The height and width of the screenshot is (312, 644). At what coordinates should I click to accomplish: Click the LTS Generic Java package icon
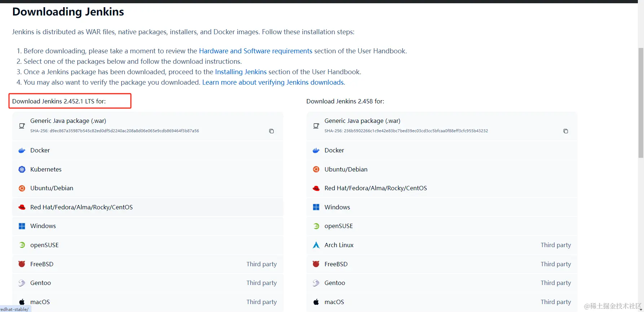(x=22, y=126)
